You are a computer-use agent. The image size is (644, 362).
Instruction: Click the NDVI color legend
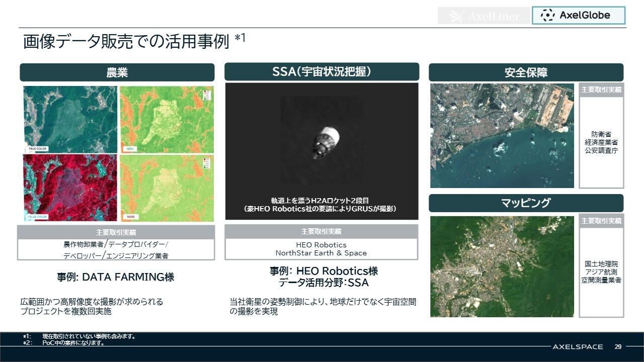207,96
